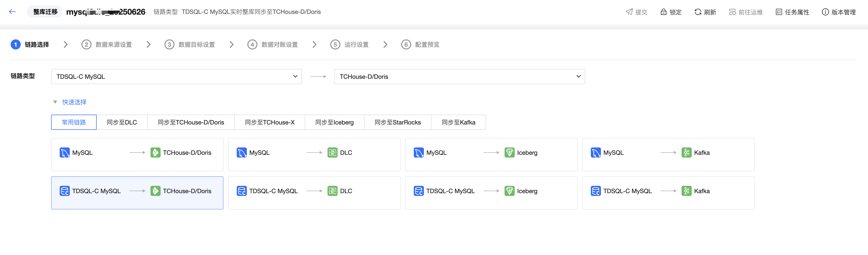Click the submit paper-plane icon
The image size is (868, 255).
coord(629,12)
